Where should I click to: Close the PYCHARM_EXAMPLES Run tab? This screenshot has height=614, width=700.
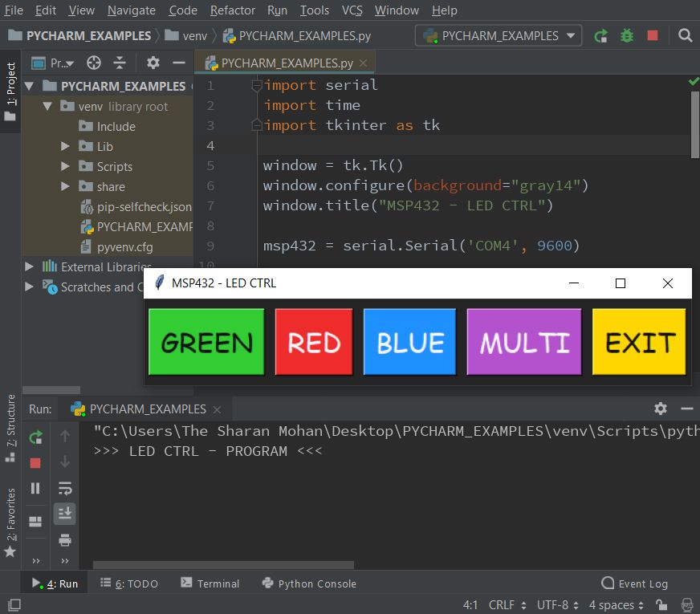point(217,409)
